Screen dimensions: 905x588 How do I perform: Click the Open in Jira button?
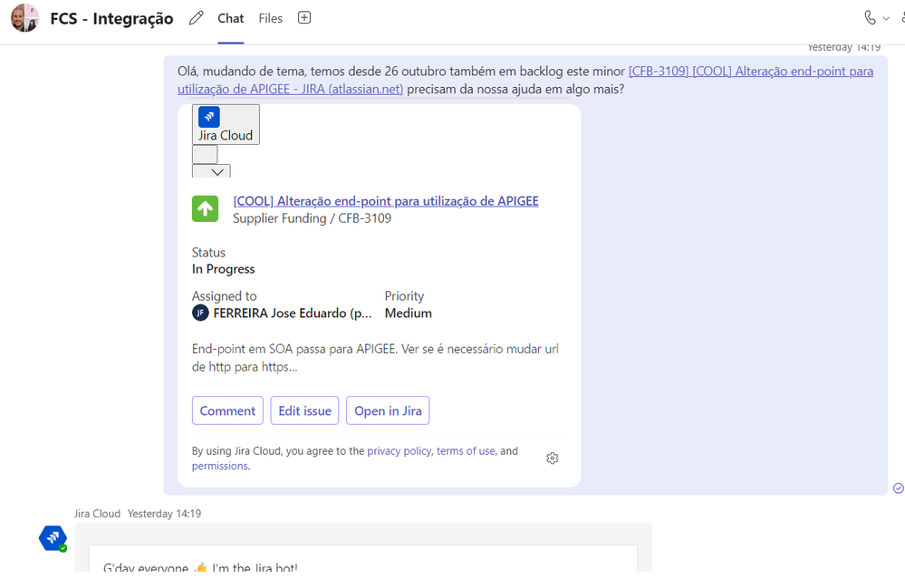388,410
